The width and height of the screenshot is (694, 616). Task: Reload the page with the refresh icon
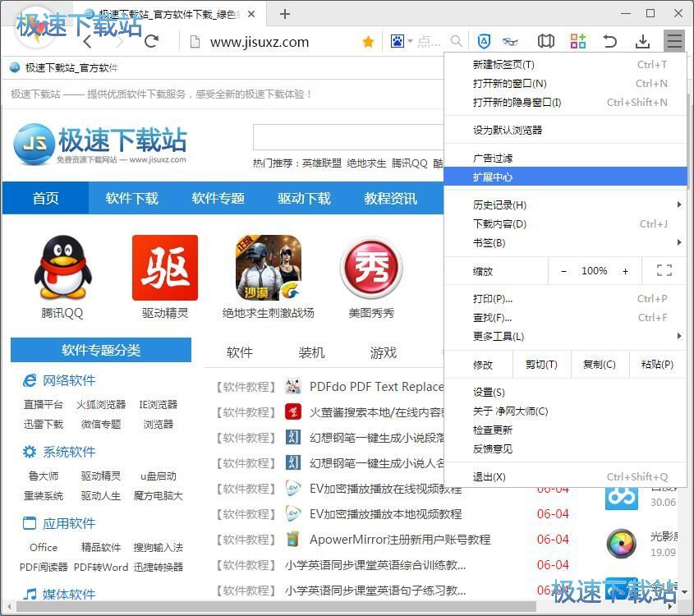(x=151, y=42)
